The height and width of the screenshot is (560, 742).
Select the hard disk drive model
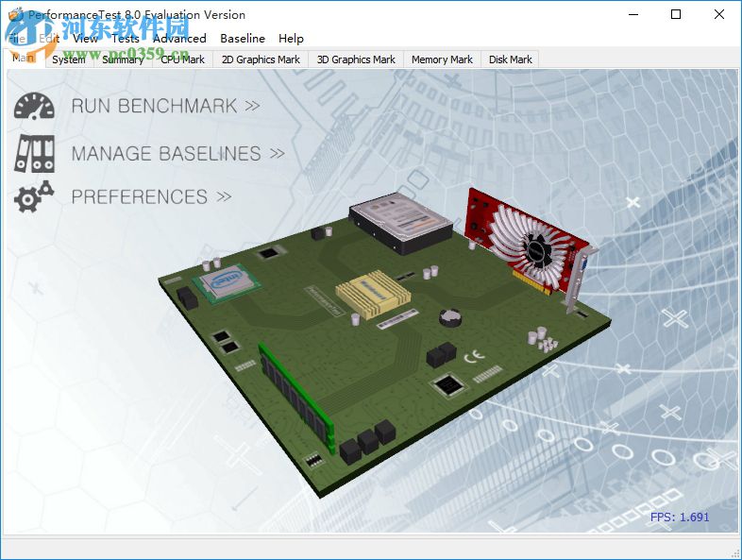pos(401,223)
